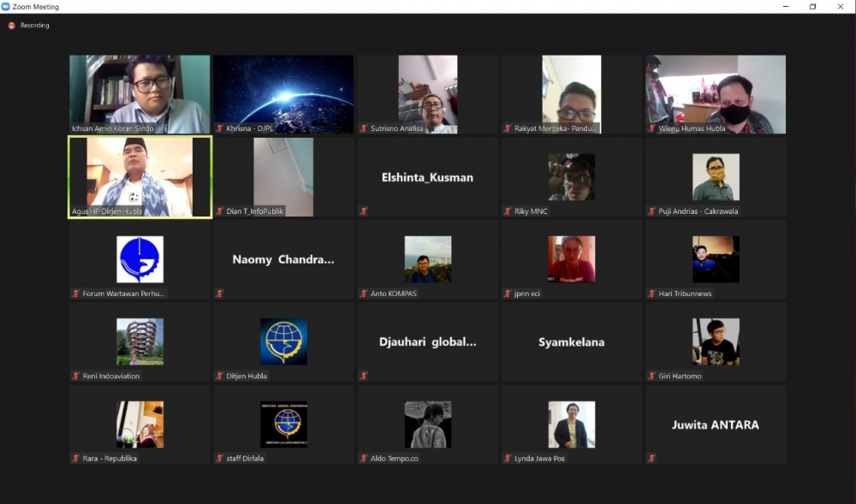Click muted mic icon beside Hari Tribunnews
This screenshot has width=856, height=504.
[x=651, y=294]
